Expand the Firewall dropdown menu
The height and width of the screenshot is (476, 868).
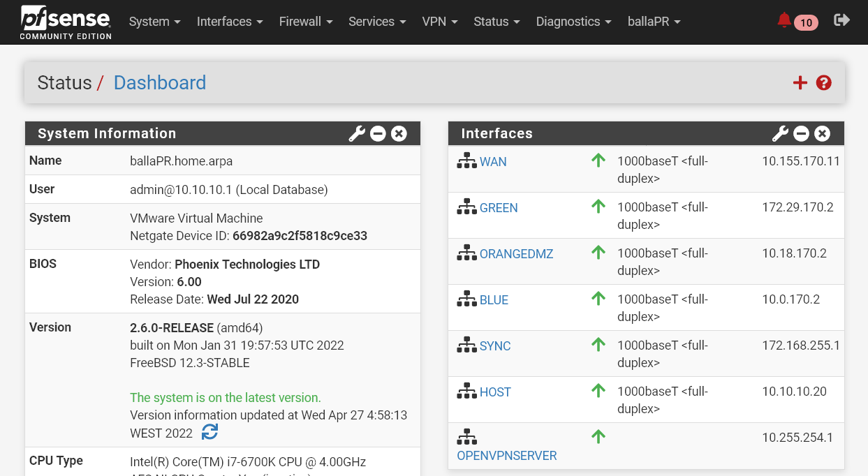point(306,22)
